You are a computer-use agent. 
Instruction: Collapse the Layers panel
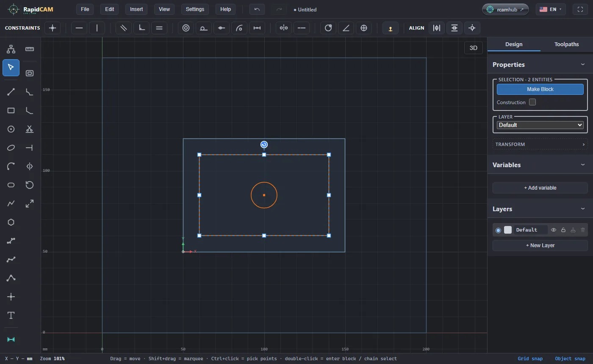coord(583,209)
